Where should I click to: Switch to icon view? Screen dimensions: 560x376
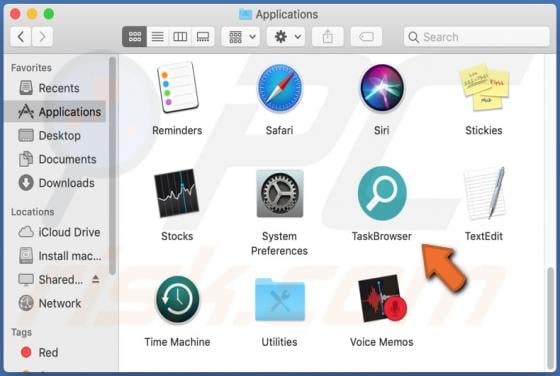tap(134, 37)
